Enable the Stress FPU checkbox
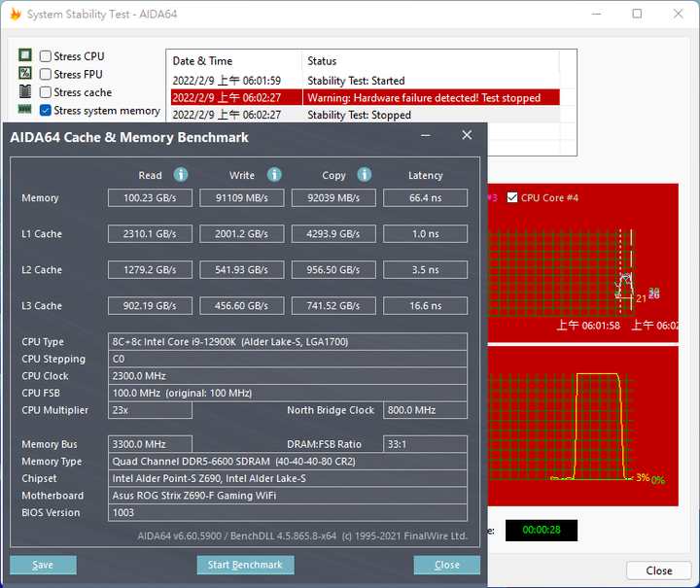The image size is (700, 588). (45, 74)
